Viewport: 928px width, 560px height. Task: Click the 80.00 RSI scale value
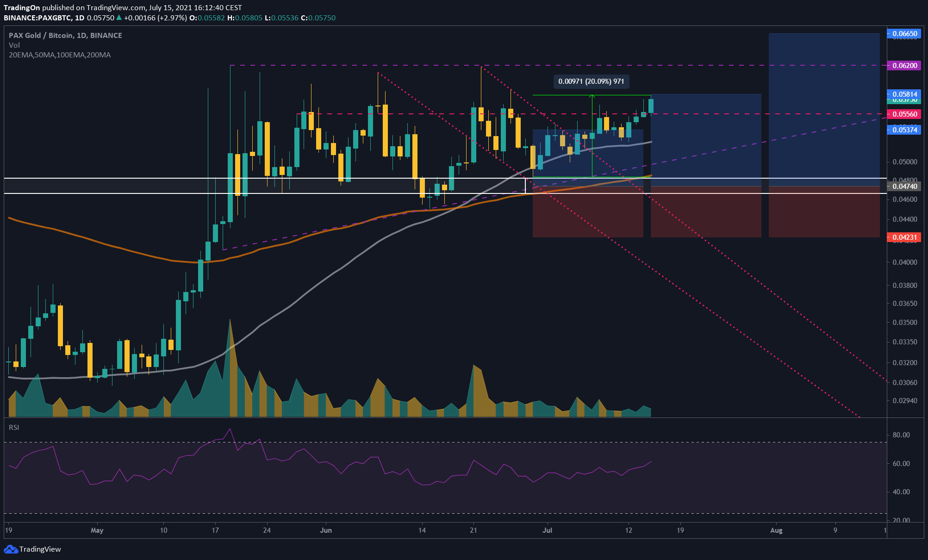(901, 435)
